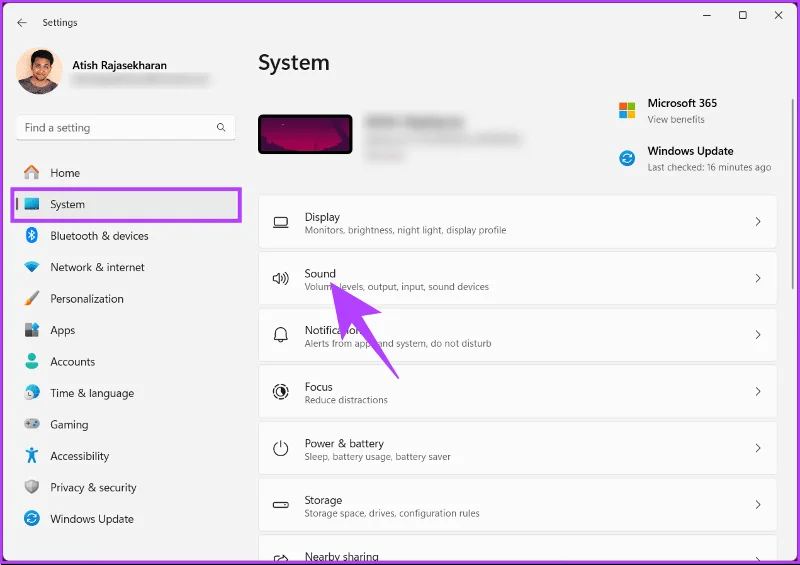Screen dimensions: 800x565
Task: Expand Sound settings chevron
Action: point(758,278)
